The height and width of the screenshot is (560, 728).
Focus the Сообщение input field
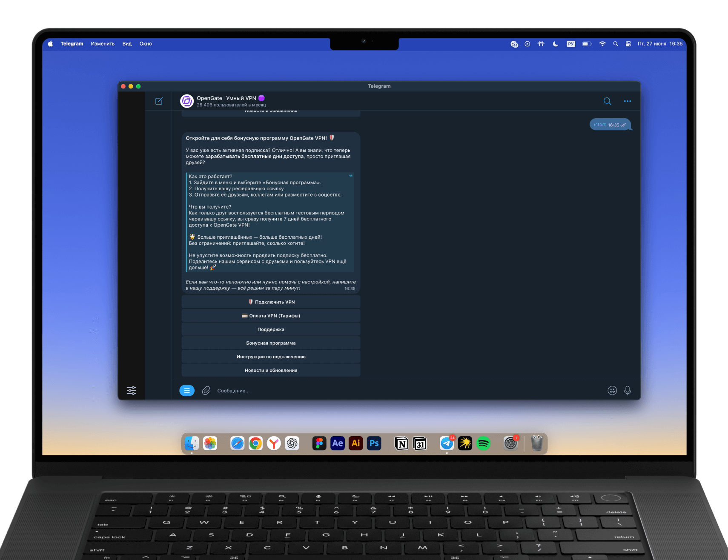409,391
